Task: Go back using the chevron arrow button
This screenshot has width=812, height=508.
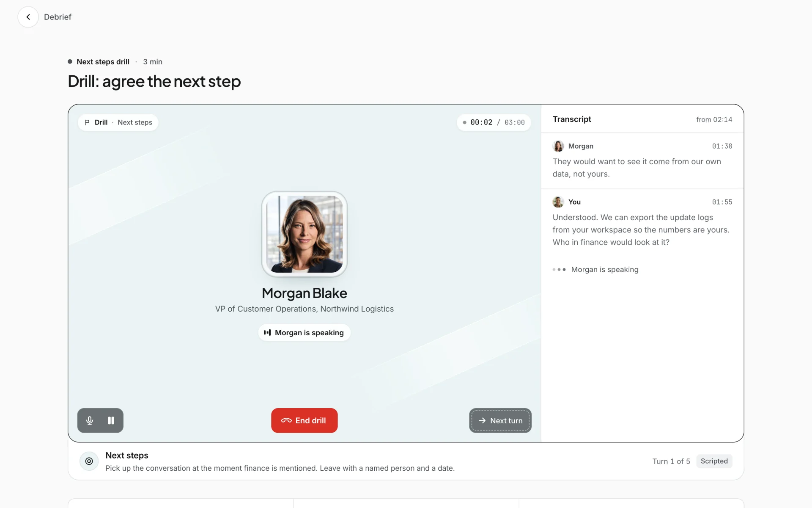Action: pos(28,17)
